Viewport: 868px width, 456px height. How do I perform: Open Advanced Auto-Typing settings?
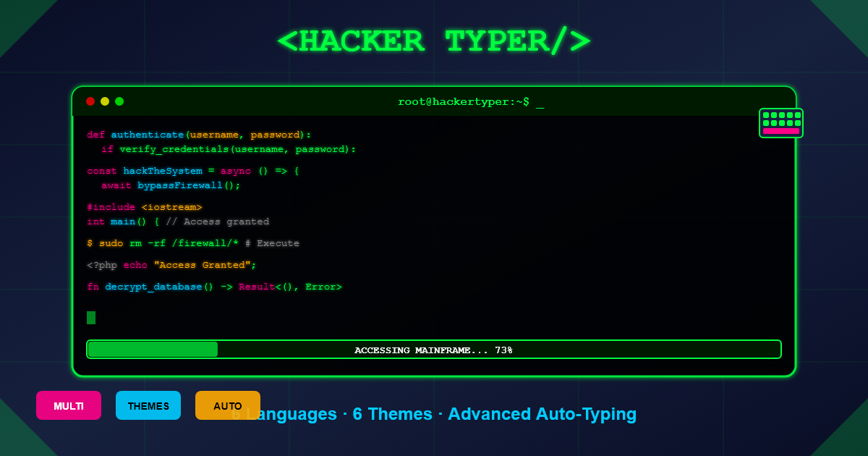541,414
